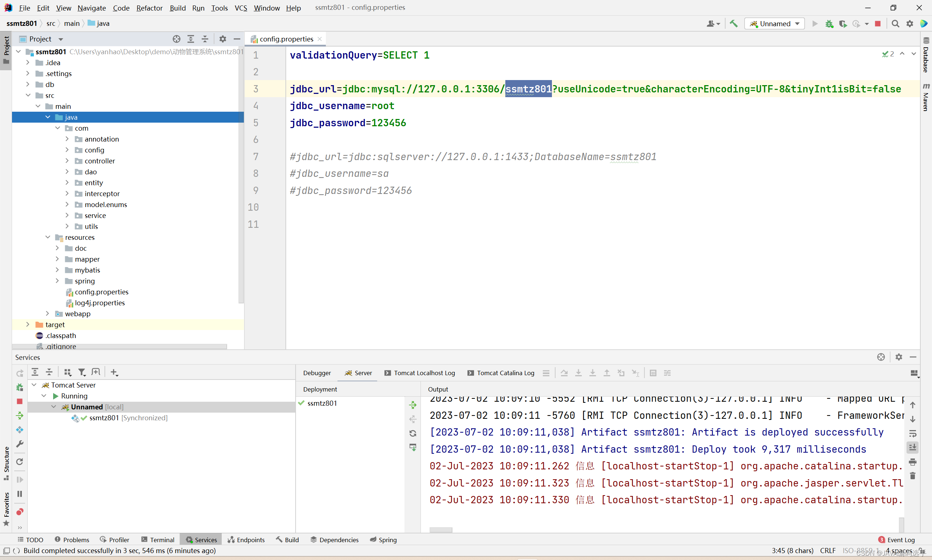932x560 pixels.
Task: Expand the target folder
Action: coord(28,325)
